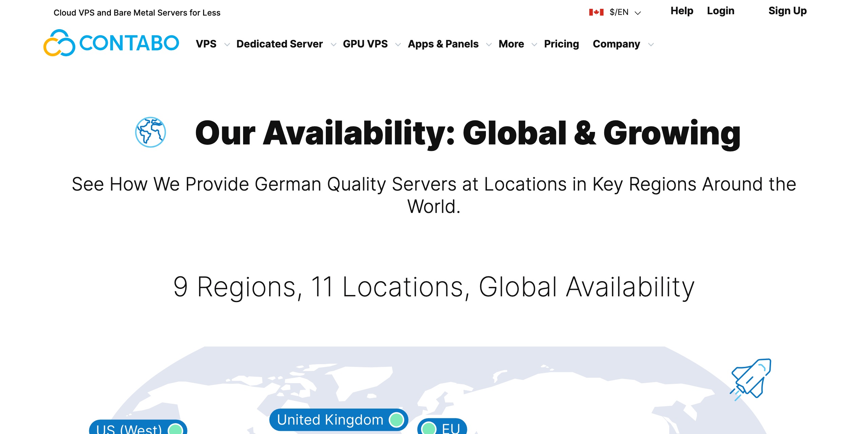This screenshot has height=434, width=868.
Task: Go to the Pricing page
Action: 561,44
